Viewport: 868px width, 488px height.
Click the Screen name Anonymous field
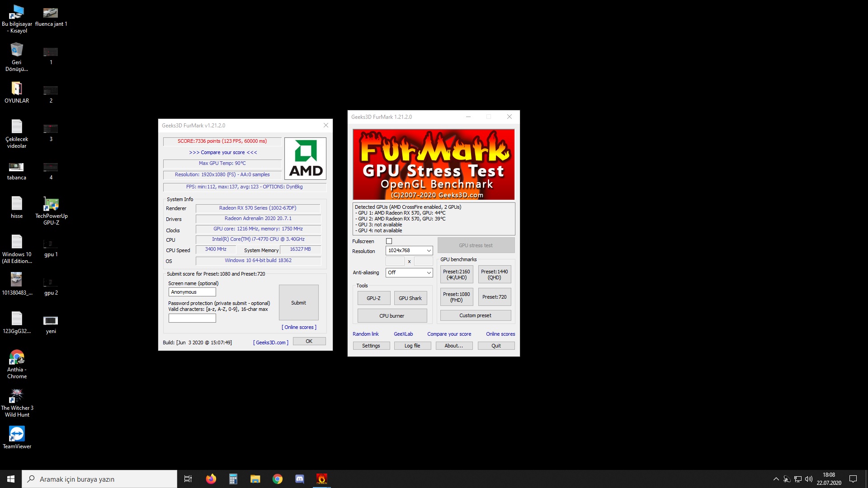192,292
